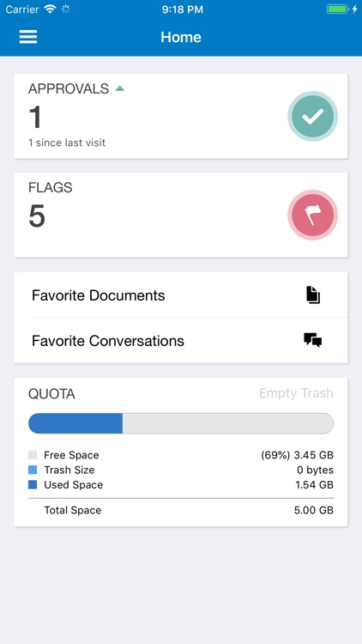Viewport: 362px width, 644px height.
Task: Open the Approvals card
Action: tap(181, 116)
